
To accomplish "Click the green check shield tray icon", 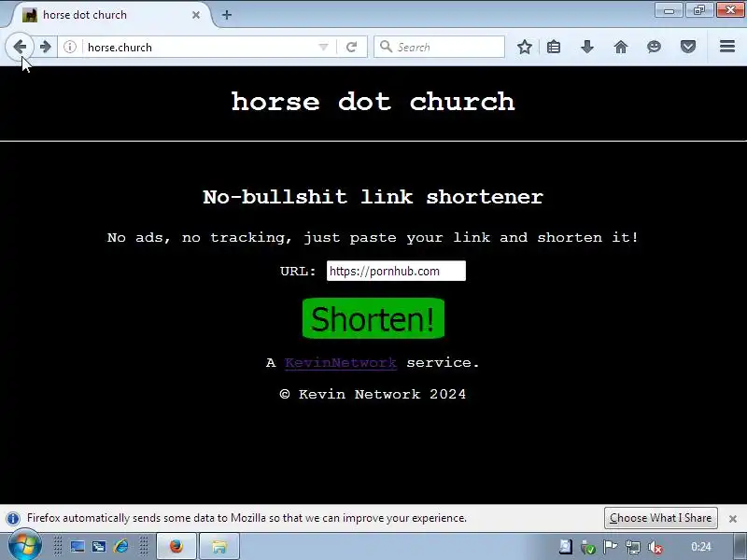I will point(588,547).
